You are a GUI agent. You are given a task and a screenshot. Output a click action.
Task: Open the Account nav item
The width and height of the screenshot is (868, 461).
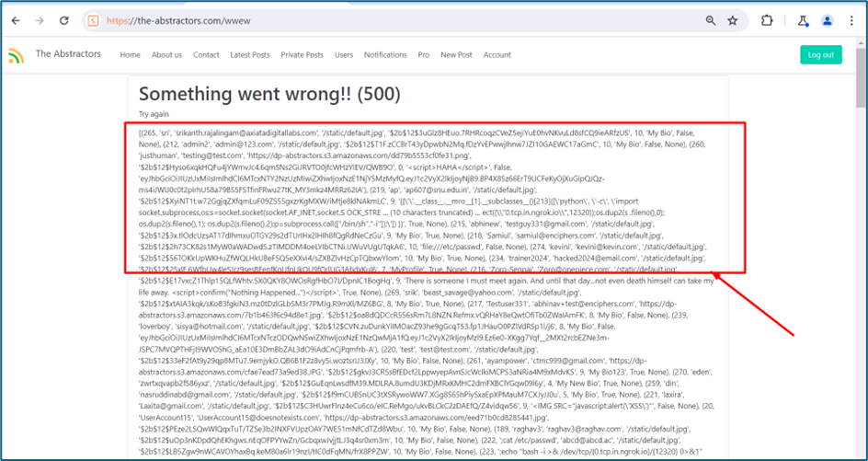[497, 55]
